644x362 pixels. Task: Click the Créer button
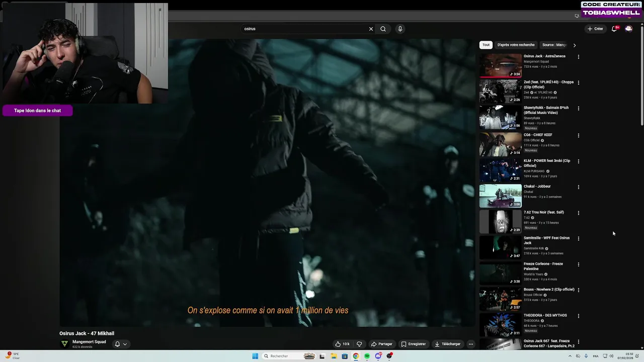click(x=595, y=29)
